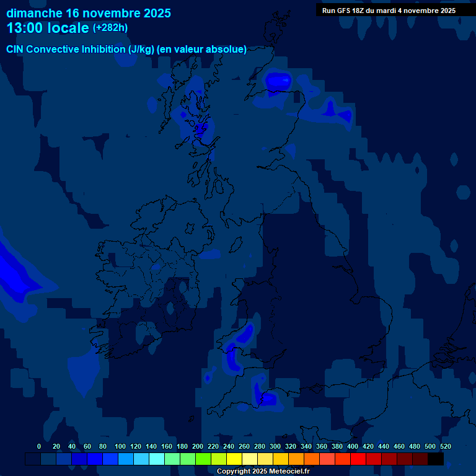Click the yellow swatch in the legend

[234, 459]
